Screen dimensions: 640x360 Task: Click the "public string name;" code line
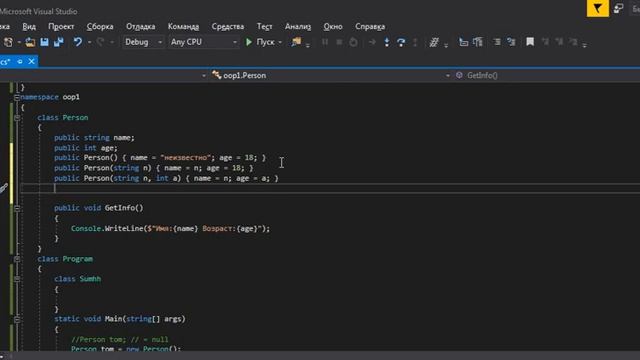point(94,138)
